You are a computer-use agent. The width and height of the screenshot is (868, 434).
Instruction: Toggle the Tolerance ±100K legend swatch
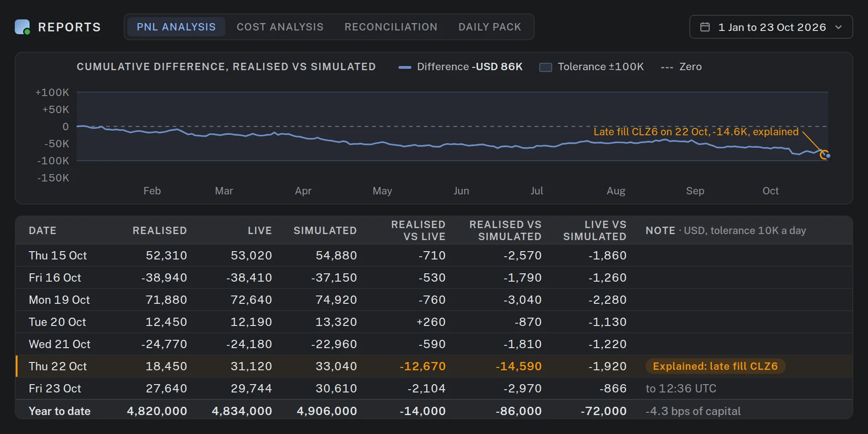[x=546, y=67]
